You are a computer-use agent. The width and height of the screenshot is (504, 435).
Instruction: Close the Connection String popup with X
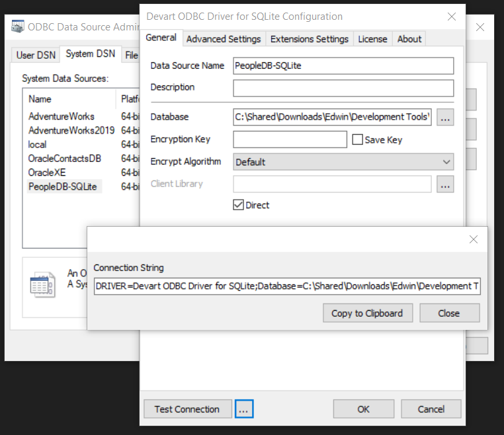[x=473, y=239]
